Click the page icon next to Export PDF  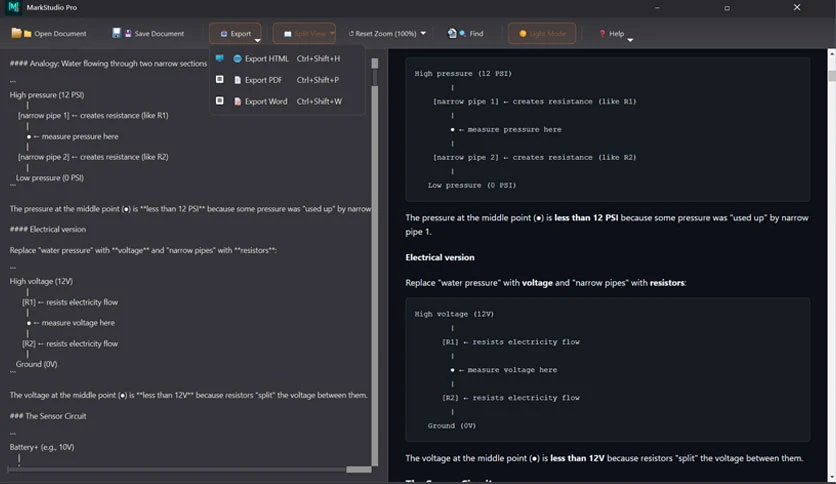point(237,80)
